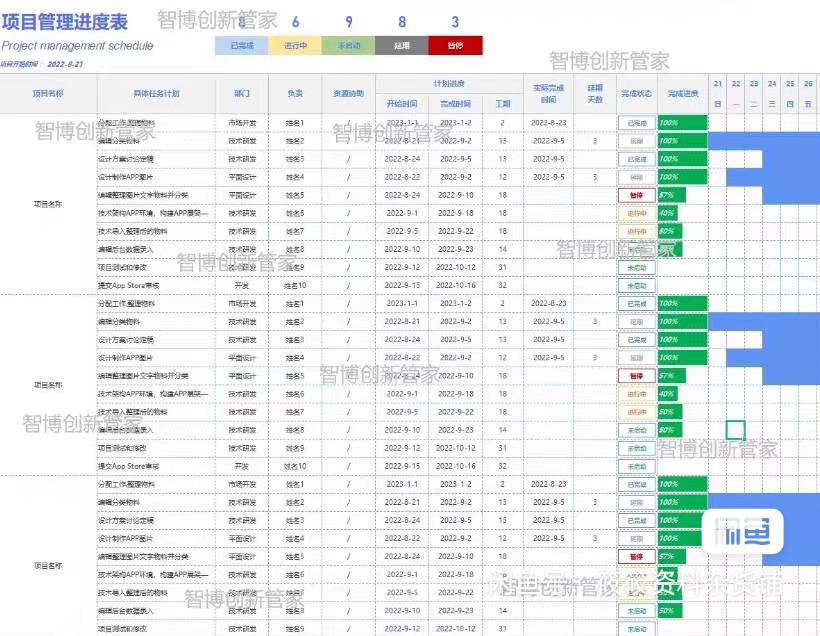Click day 21 in the timeline header
Viewport: 820px width, 636px height.
(718, 84)
